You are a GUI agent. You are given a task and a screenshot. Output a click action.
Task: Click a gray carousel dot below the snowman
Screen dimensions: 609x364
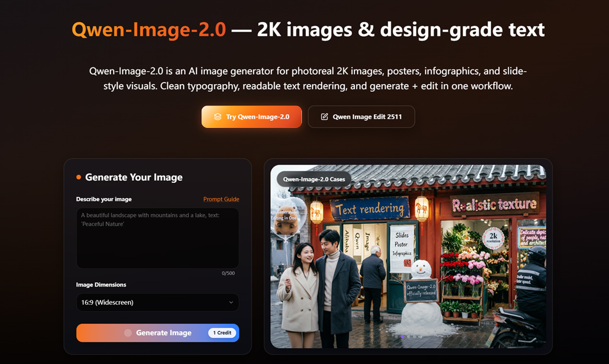point(409,337)
